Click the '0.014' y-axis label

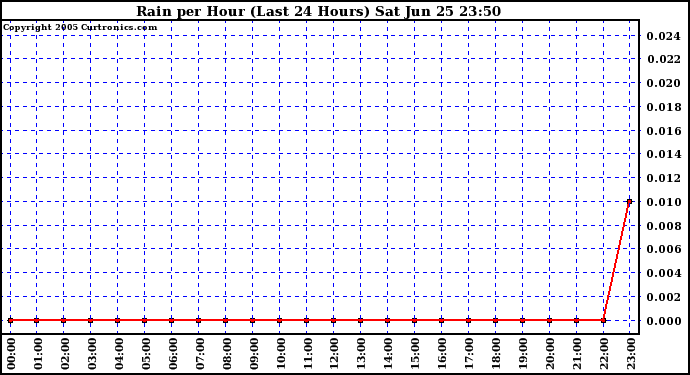click(x=663, y=154)
